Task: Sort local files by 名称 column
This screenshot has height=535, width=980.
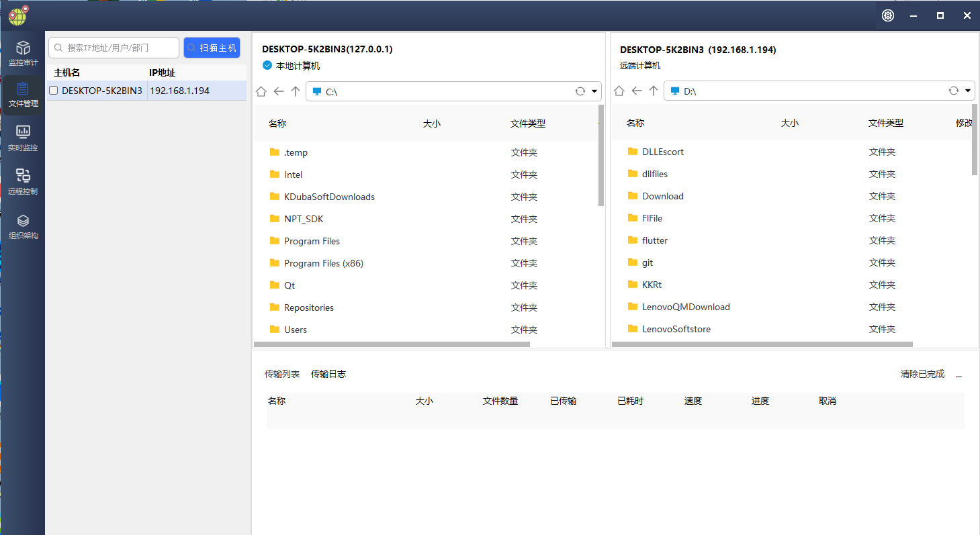Action: click(277, 124)
